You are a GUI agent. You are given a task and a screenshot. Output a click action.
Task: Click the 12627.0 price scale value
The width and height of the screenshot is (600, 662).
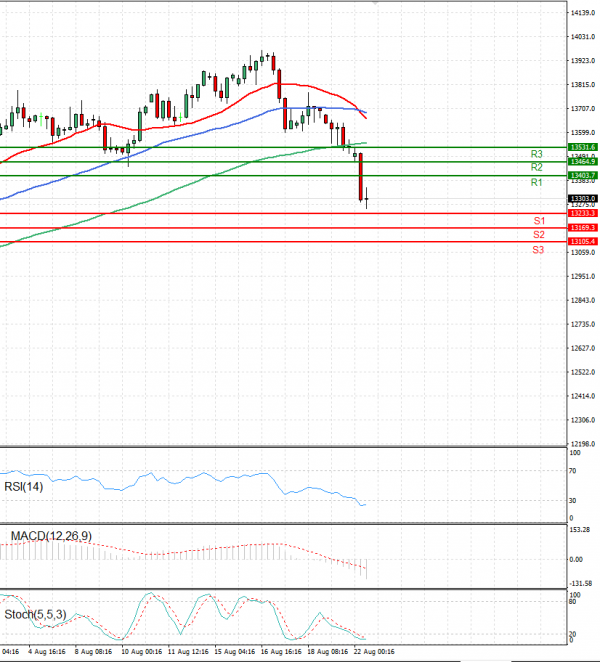(583, 348)
